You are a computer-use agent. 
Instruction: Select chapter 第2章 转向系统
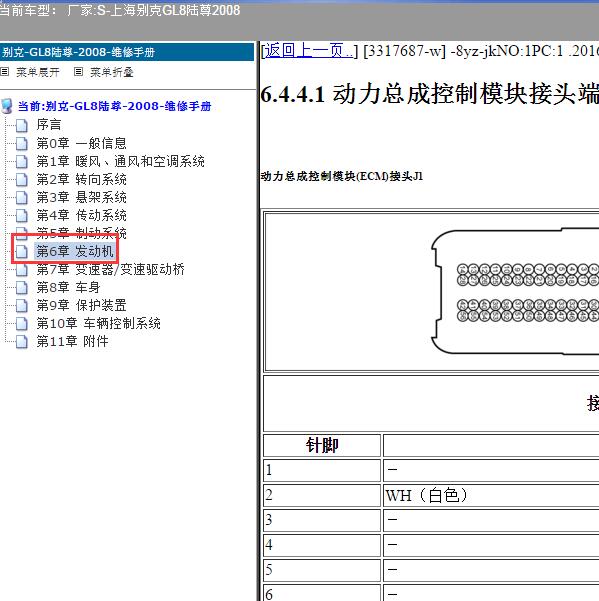coord(81,179)
